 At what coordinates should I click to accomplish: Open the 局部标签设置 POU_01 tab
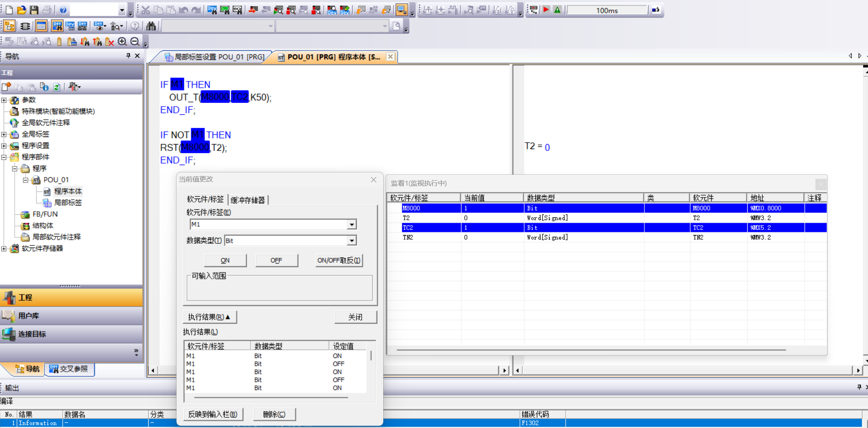(x=215, y=57)
